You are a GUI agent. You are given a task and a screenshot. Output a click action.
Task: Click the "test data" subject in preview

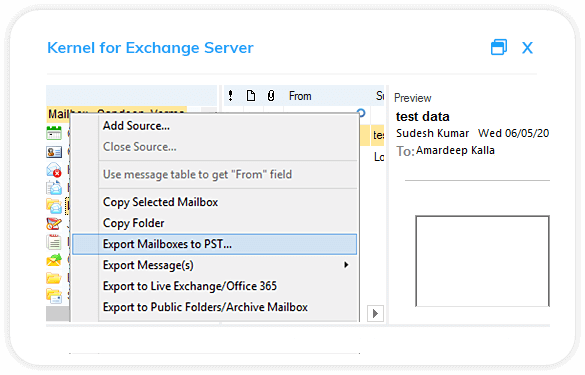tap(422, 116)
